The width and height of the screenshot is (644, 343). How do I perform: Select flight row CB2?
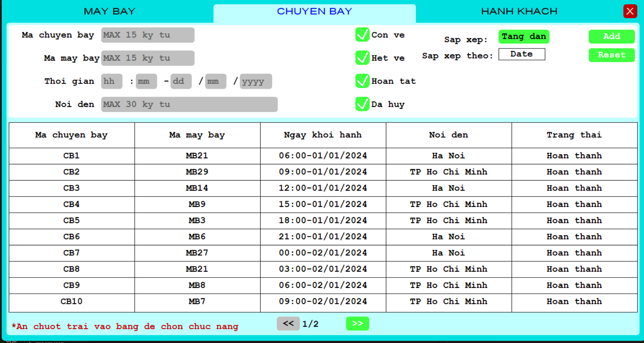pos(323,172)
